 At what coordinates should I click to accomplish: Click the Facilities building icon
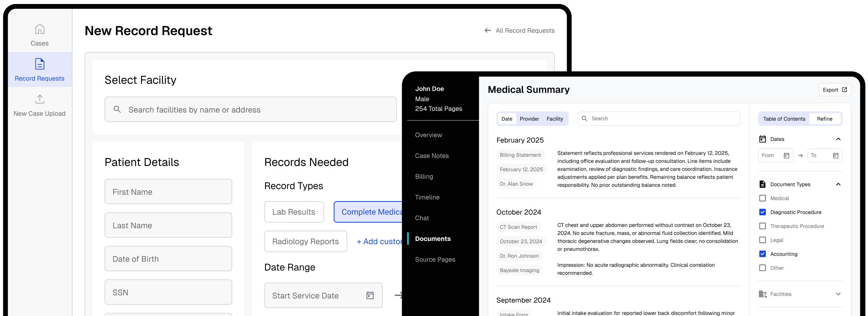763,294
